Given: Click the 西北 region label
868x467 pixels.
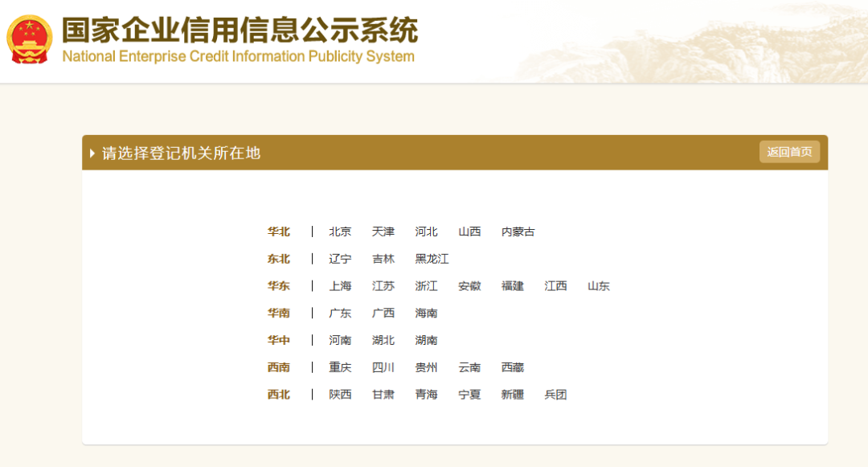Looking at the screenshot, I should pos(278,395).
